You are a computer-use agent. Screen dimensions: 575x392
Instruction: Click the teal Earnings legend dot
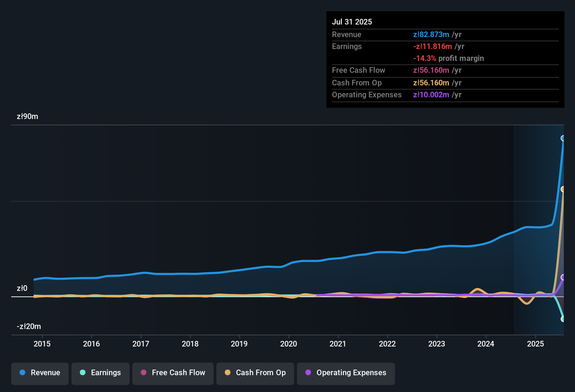tap(83, 373)
